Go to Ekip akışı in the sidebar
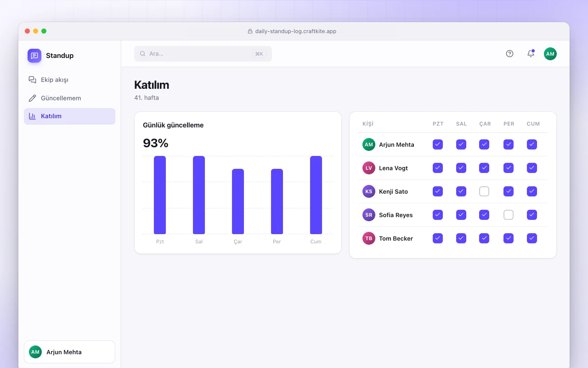This screenshot has height=368, width=588. pyautogui.click(x=69, y=80)
